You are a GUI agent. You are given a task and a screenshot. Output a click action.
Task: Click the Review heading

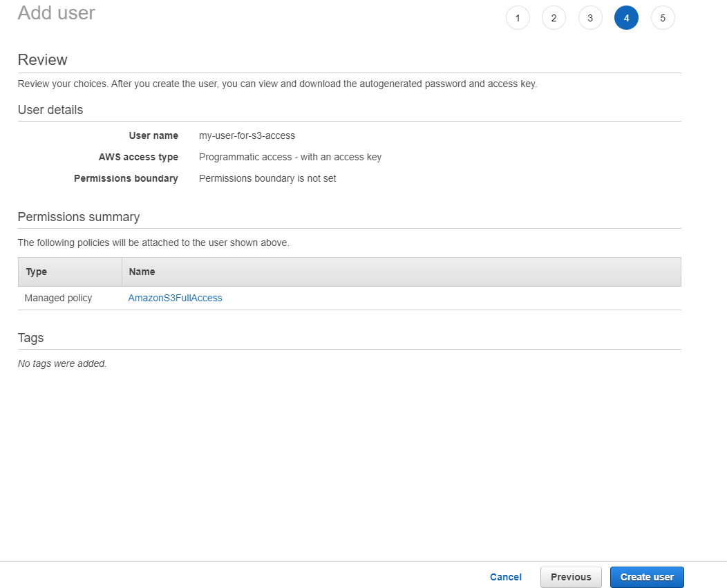(x=42, y=60)
